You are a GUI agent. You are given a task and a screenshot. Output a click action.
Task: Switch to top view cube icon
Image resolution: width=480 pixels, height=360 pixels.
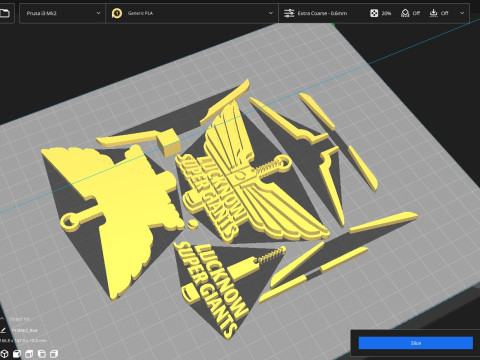click(x=29, y=353)
